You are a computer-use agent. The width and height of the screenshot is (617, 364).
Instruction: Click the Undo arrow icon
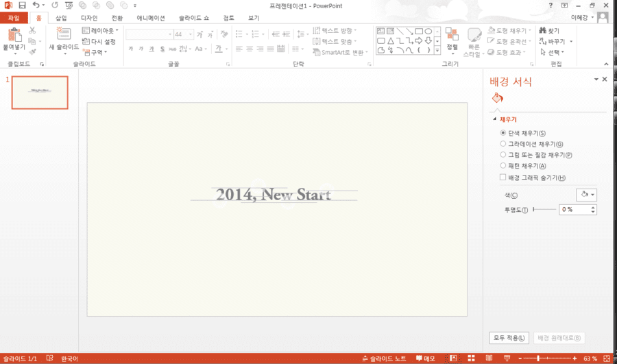click(36, 5)
